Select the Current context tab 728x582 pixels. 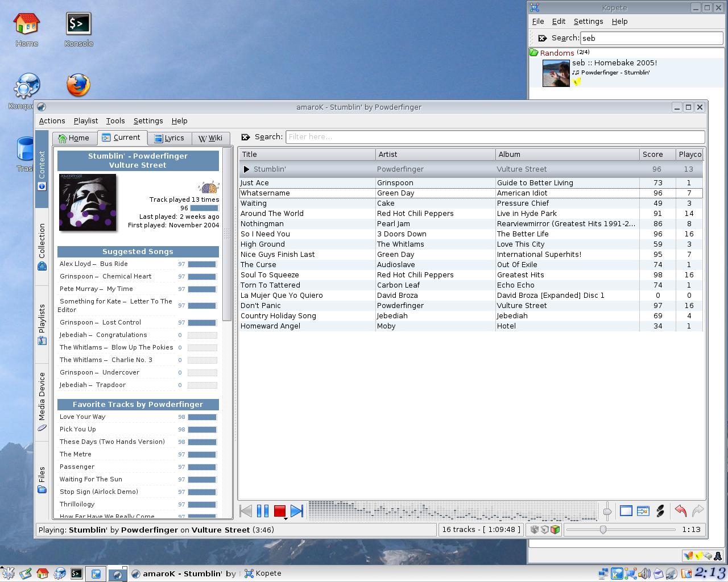pyautogui.click(x=122, y=138)
